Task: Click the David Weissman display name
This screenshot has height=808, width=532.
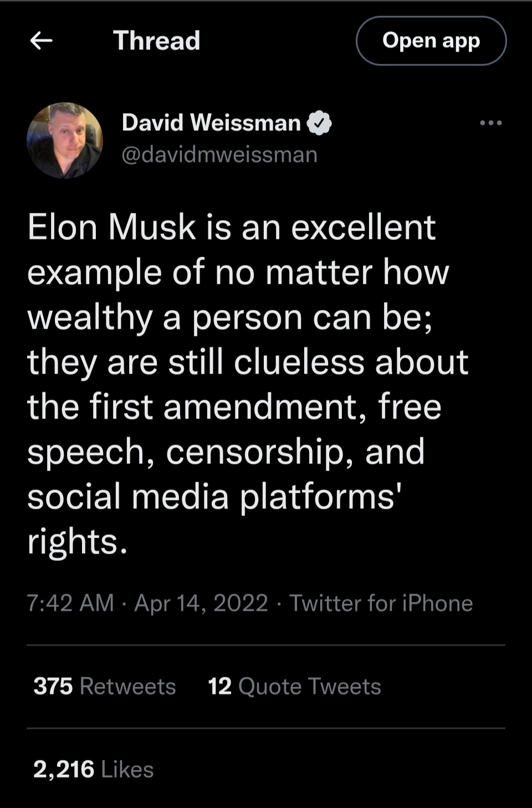Action: point(211,122)
